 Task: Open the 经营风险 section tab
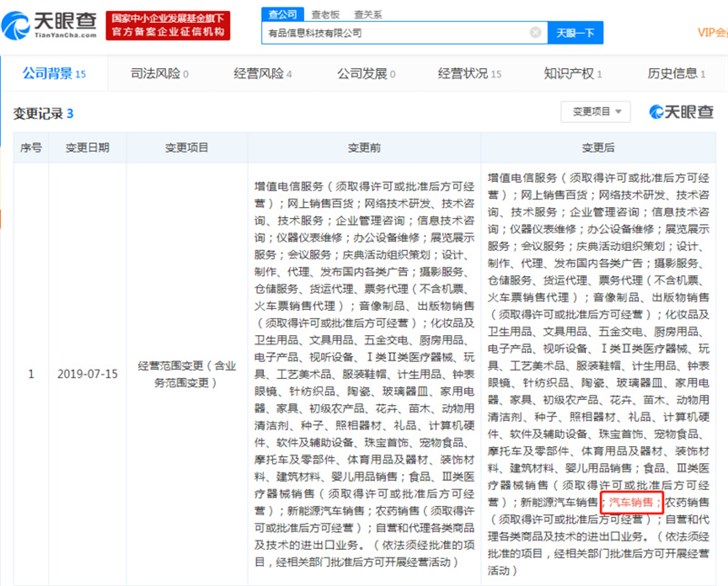point(262,73)
